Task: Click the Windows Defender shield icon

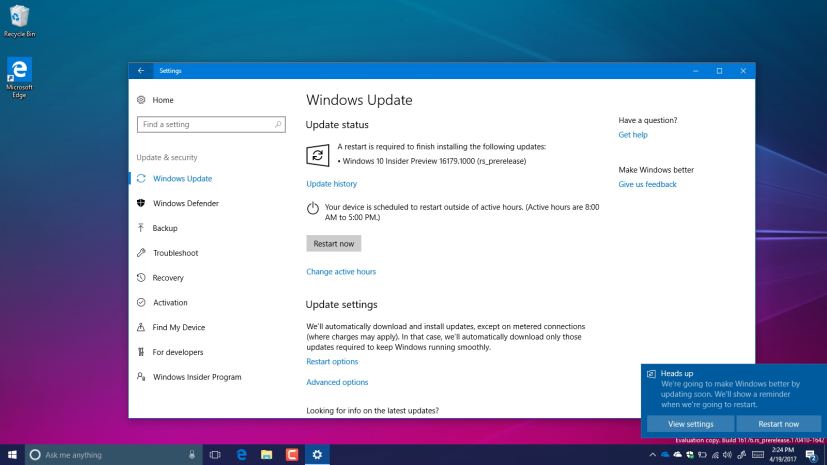Action: click(141, 203)
